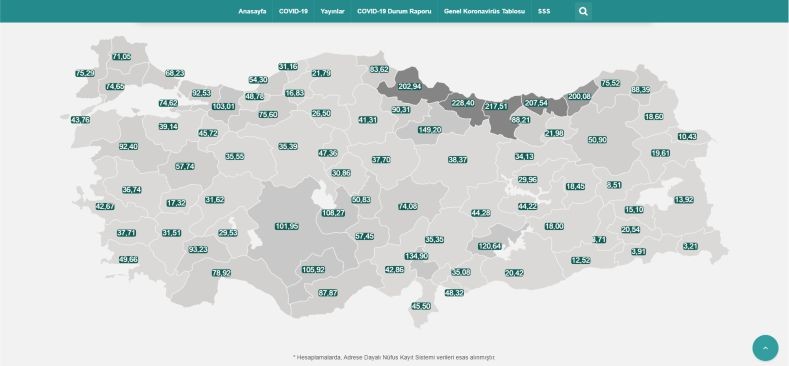Open COVID-19 Durum Raporu page

click(394, 11)
